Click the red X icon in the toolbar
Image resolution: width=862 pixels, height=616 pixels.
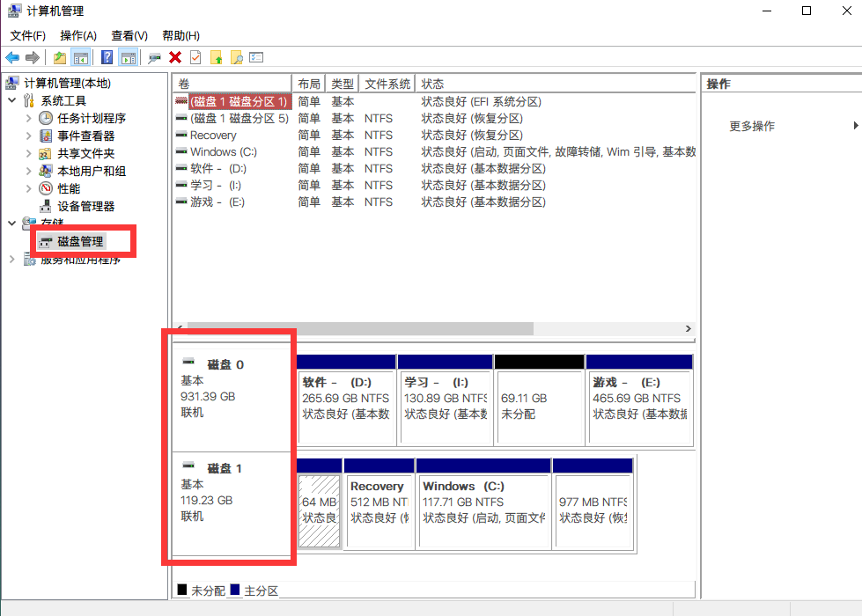pyautogui.click(x=174, y=56)
